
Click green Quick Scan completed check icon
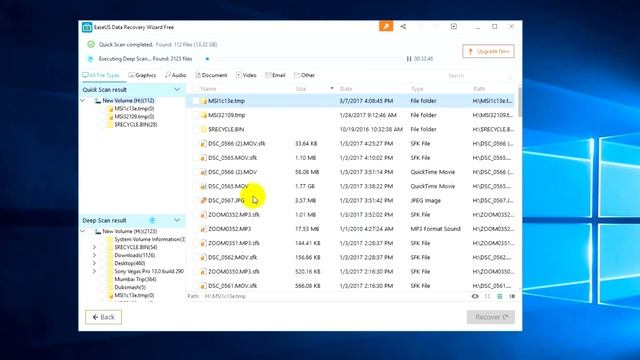tap(91, 44)
